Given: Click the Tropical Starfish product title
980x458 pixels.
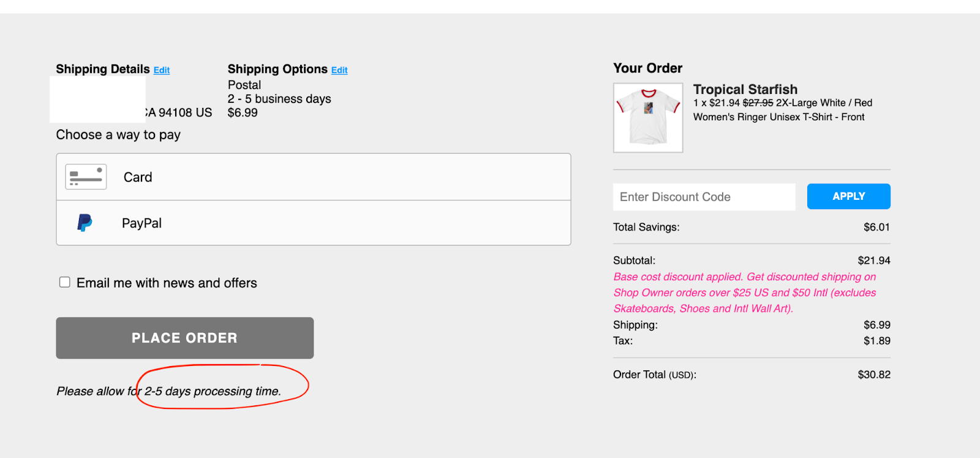Looking at the screenshot, I should (745, 90).
